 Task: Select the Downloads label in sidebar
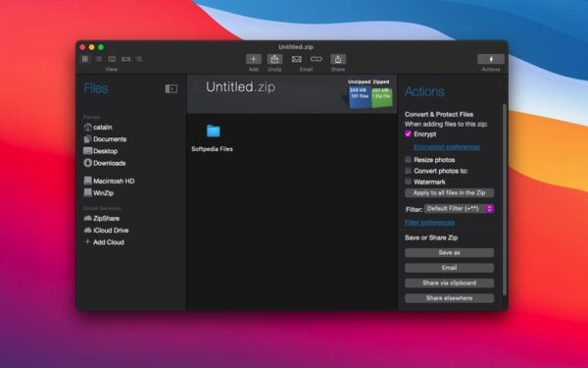pyautogui.click(x=110, y=163)
